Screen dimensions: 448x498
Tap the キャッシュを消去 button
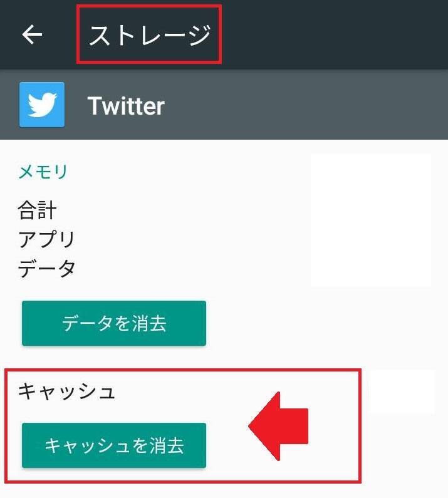click(114, 445)
